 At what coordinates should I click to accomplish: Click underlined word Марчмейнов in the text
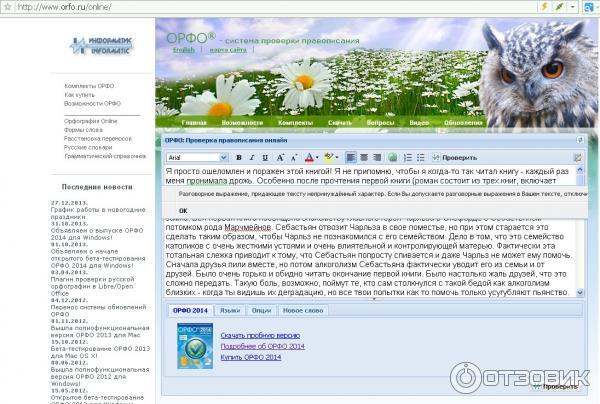(x=248, y=227)
